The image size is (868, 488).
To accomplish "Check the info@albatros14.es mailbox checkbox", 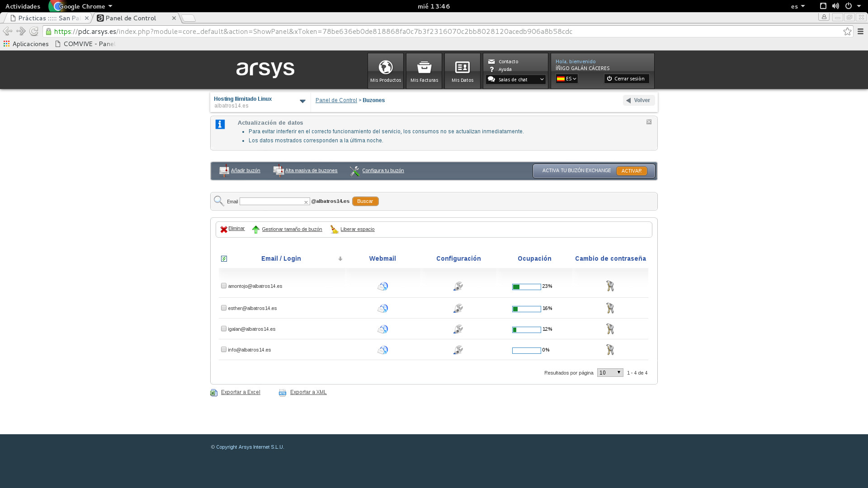I will [x=224, y=350].
